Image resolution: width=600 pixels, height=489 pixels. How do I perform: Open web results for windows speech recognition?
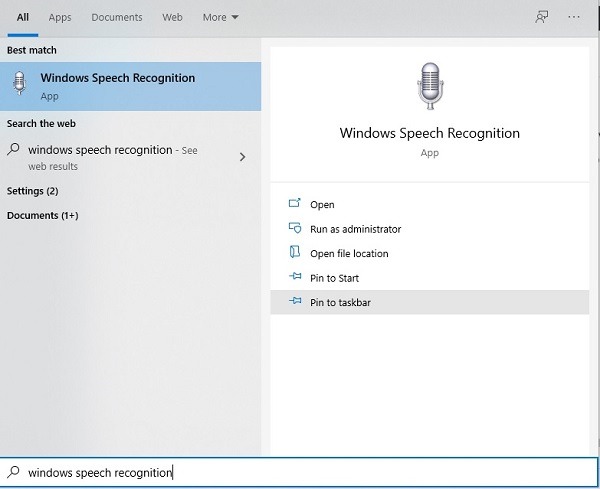(x=130, y=157)
